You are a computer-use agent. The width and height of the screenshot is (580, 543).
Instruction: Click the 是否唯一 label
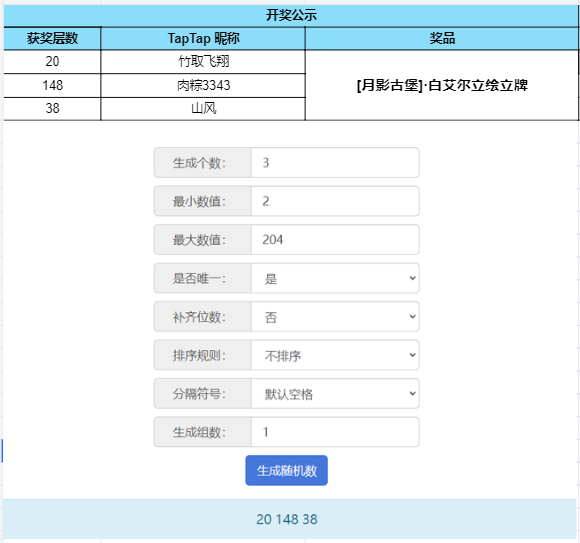tap(203, 278)
